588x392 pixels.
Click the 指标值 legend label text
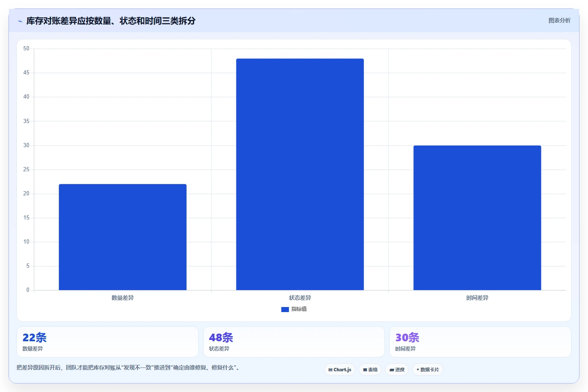click(299, 309)
